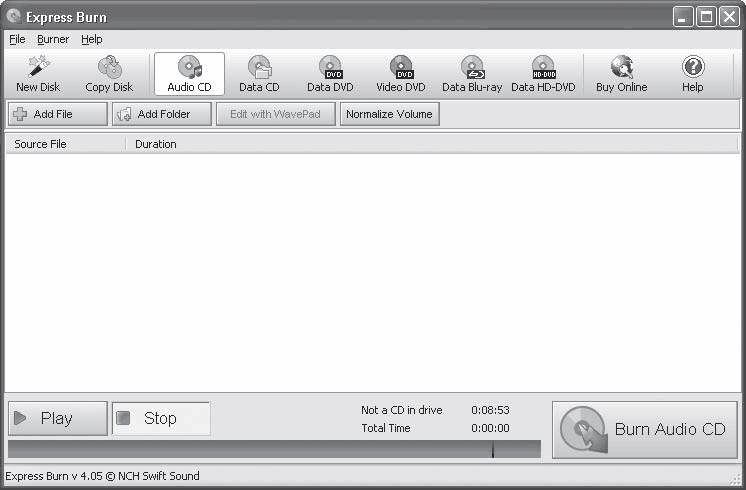Click the Burn Audio CD button
Screen dimensions: 746x490
644,430
